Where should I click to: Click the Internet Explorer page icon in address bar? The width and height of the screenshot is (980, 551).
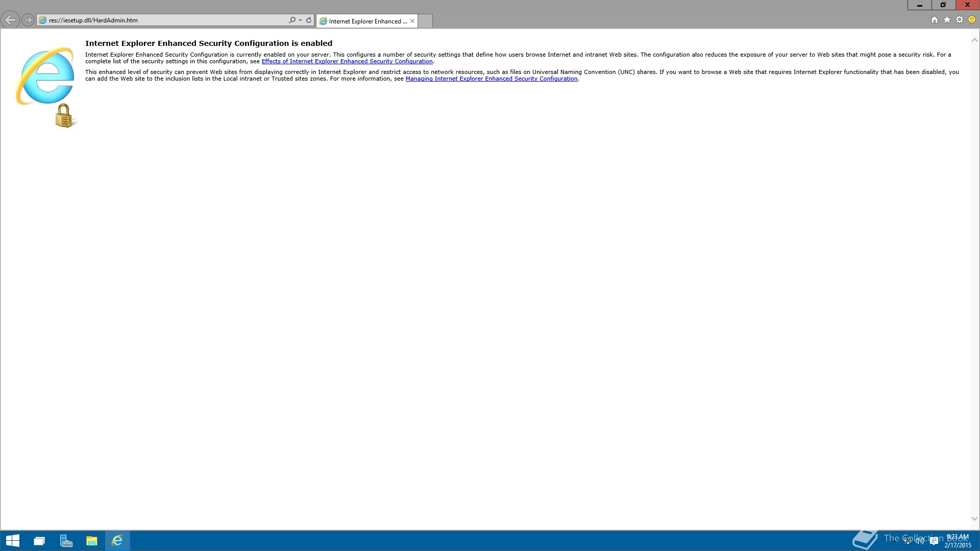tap(43, 20)
